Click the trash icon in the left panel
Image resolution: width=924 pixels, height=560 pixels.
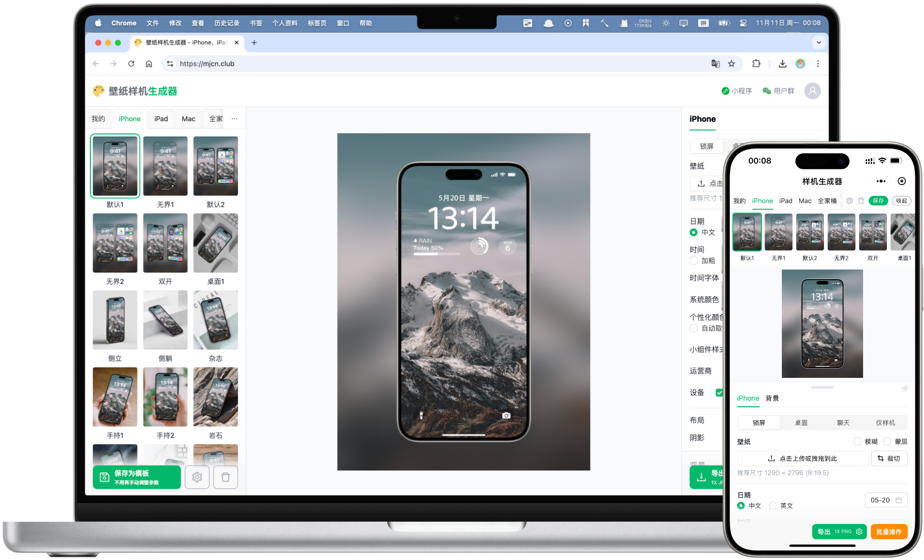point(226,477)
